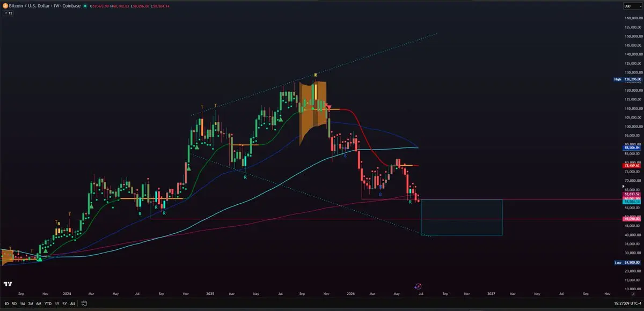This screenshot has width=644, height=311.
Task: Click the 62,633.52 pink price label
Action: click(x=632, y=194)
